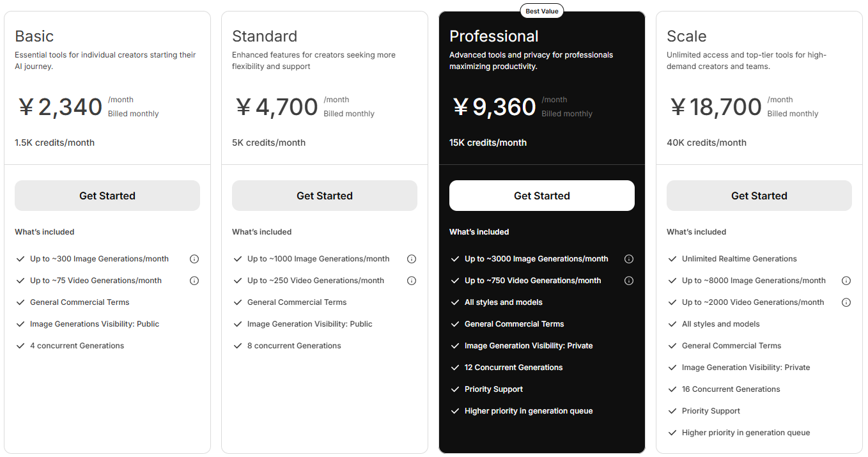
Task: Click checkmark next to Unlimited Realtime Generations
Action: click(x=672, y=259)
